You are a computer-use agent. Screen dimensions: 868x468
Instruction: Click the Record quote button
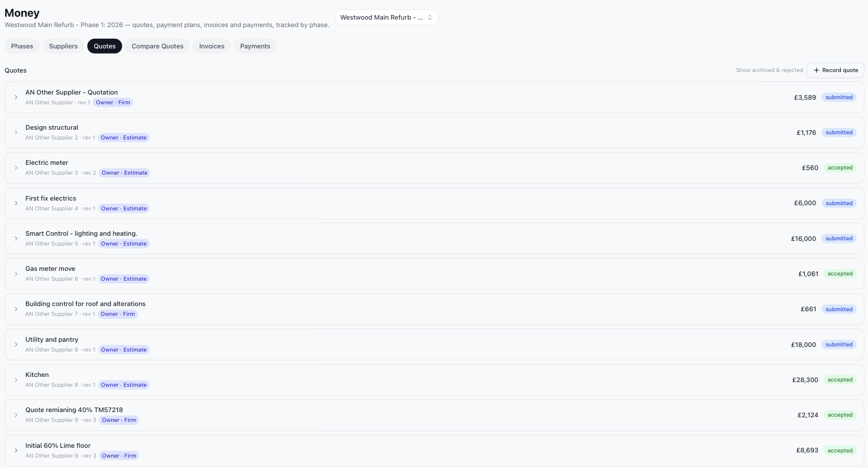point(835,70)
